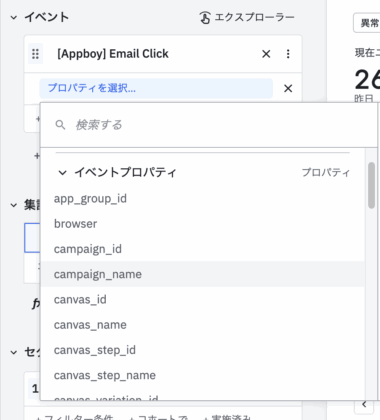The image size is (380, 420).
Task: Pick canvas_id from event properties
Action: pyautogui.click(x=203, y=300)
